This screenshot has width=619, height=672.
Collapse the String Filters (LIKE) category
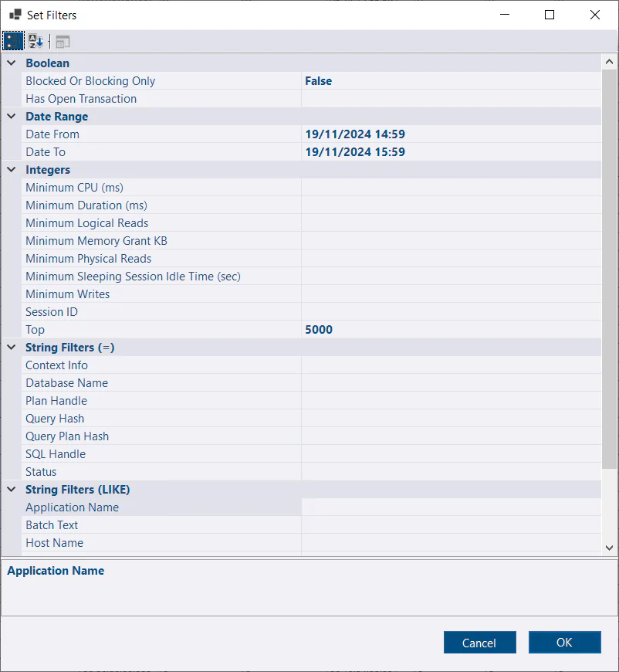pos(12,489)
